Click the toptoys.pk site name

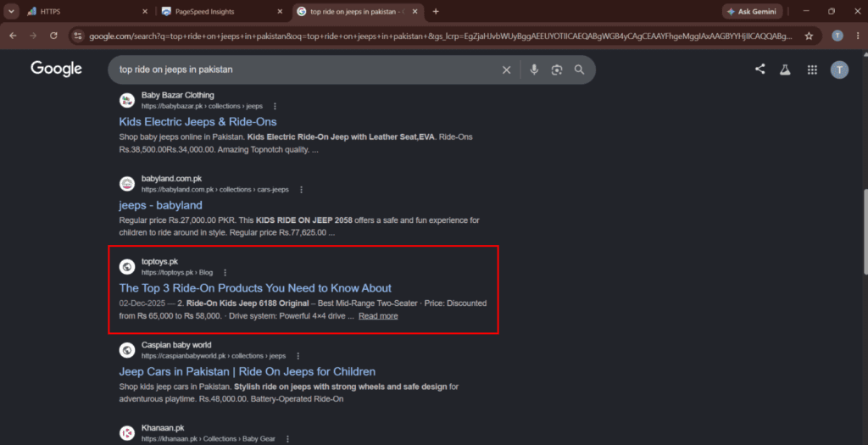[x=159, y=262]
